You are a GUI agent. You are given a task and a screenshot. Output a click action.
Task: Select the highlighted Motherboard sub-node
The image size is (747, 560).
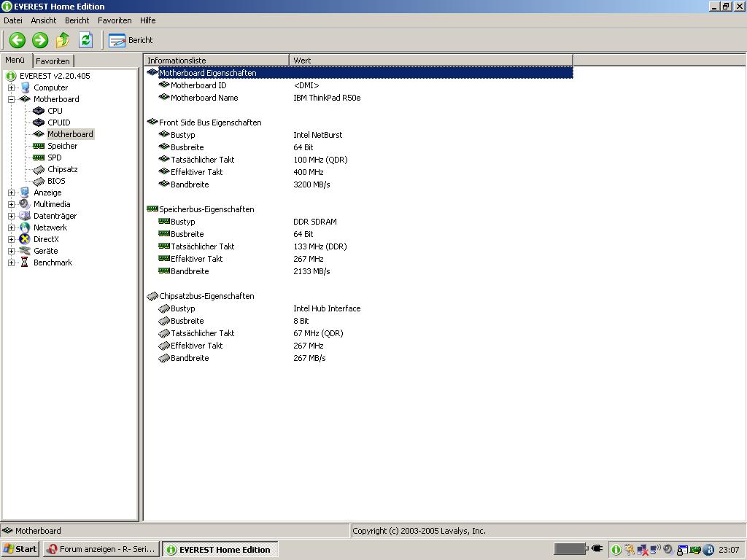click(70, 134)
